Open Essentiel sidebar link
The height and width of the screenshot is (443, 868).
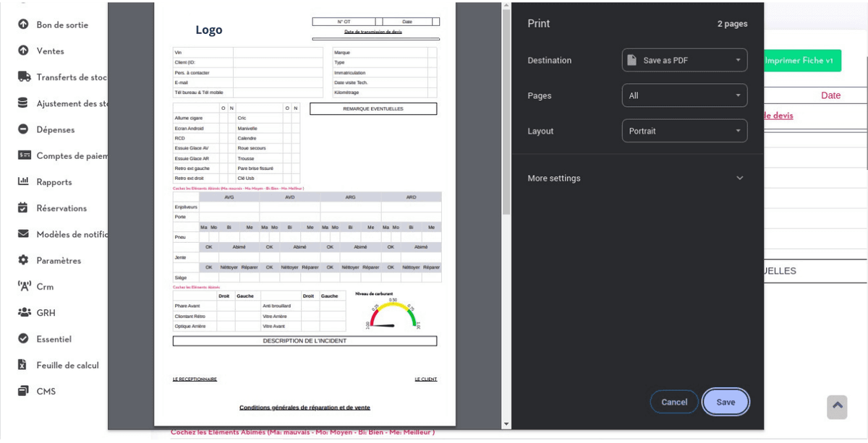(54, 339)
